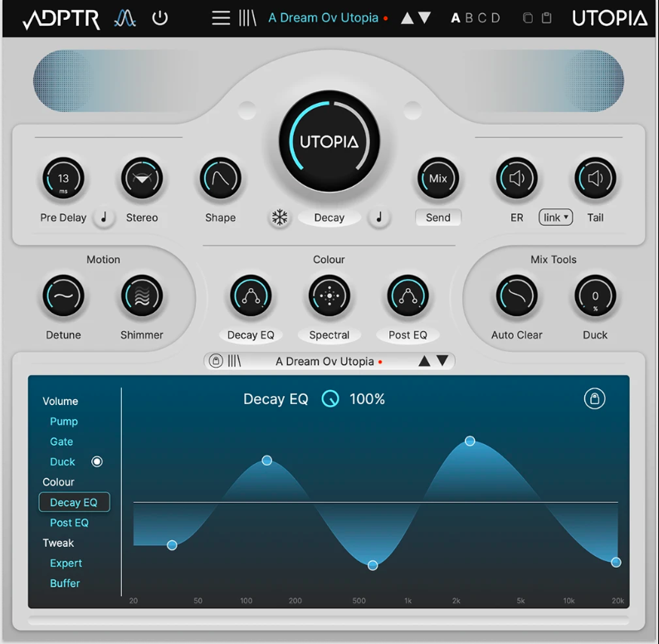Click the boosted EQ node above the 100–200 Hz labels
This screenshot has width=659, height=644.
(267, 461)
